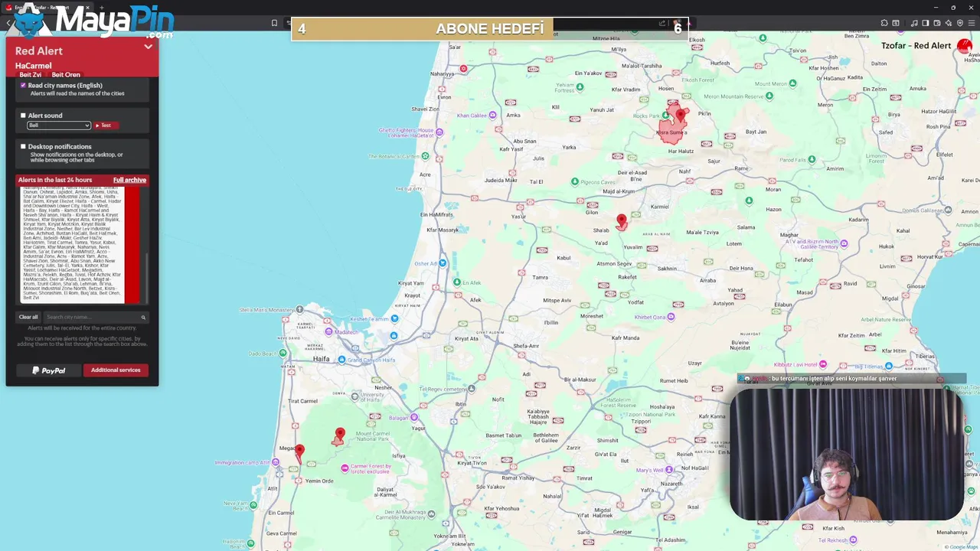Screen dimensions: 980x551
Task: Click the Meron Mountain park marker
Action: click(769, 96)
